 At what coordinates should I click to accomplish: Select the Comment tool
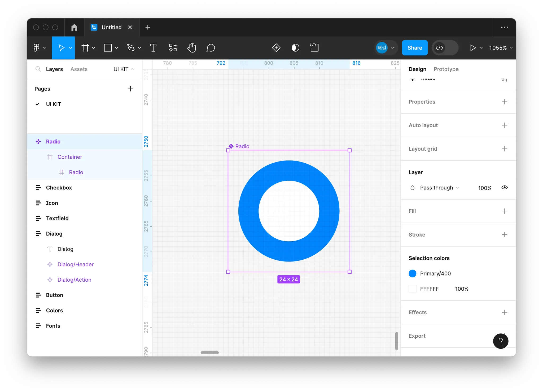click(211, 48)
